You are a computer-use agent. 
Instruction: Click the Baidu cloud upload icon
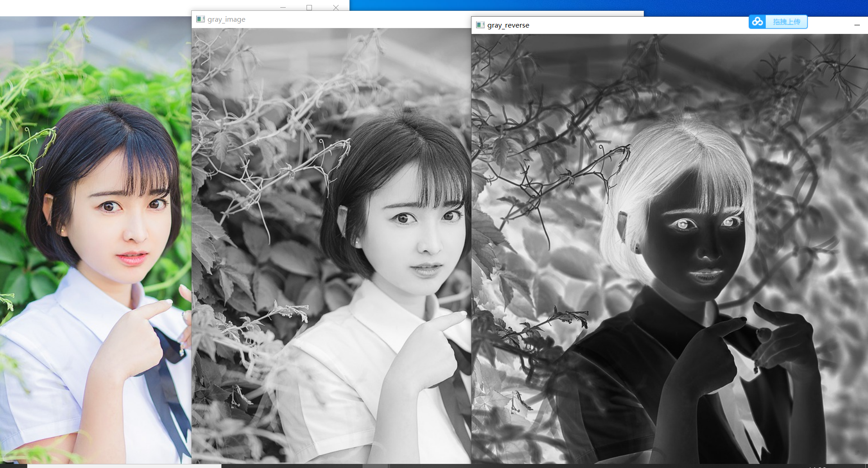click(757, 21)
